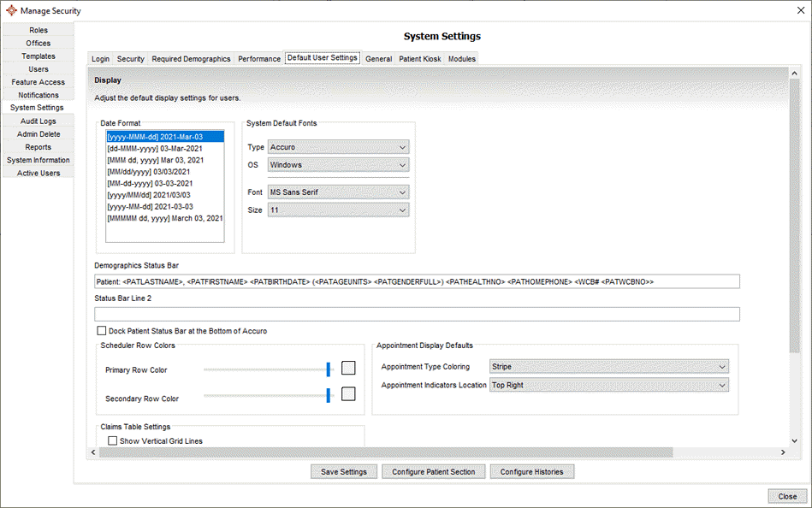Image resolution: width=812 pixels, height=508 pixels.
Task: Go to the Required Demographics tab
Action: pyautogui.click(x=191, y=59)
